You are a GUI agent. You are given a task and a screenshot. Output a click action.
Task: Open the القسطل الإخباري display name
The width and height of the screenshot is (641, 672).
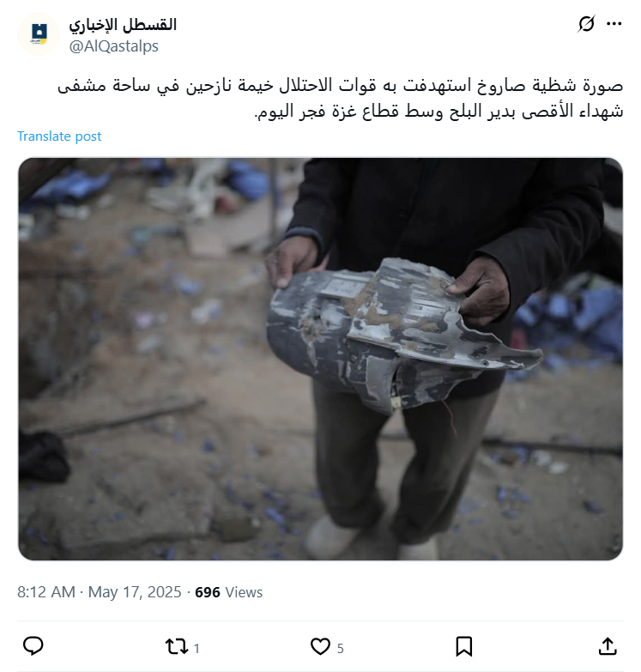[123, 25]
